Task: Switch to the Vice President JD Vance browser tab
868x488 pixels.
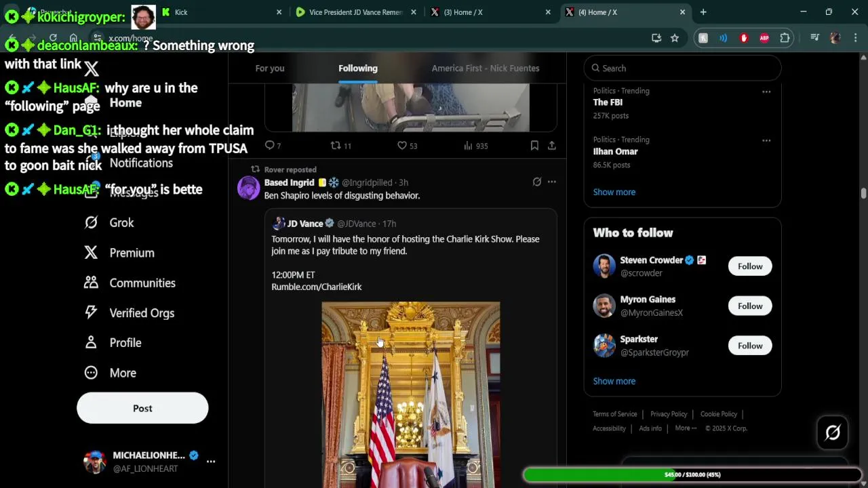Action: pyautogui.click(x=355, y=12)
